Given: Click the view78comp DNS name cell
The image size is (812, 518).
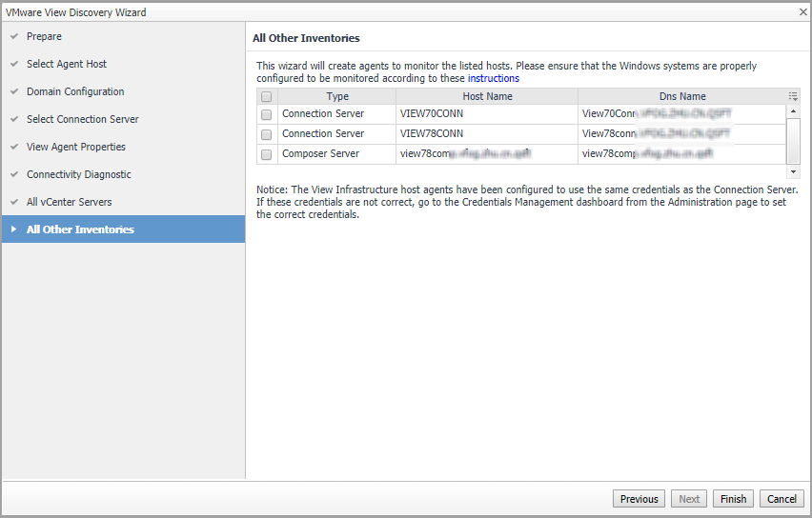Looking at the screenshot, I should click(682, 154).
